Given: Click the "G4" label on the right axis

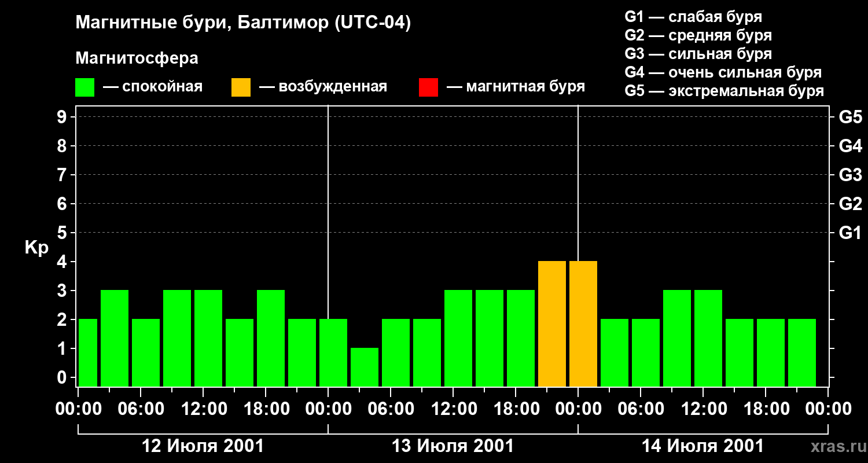Looking at the screenshot, I should tap(850, 146).
